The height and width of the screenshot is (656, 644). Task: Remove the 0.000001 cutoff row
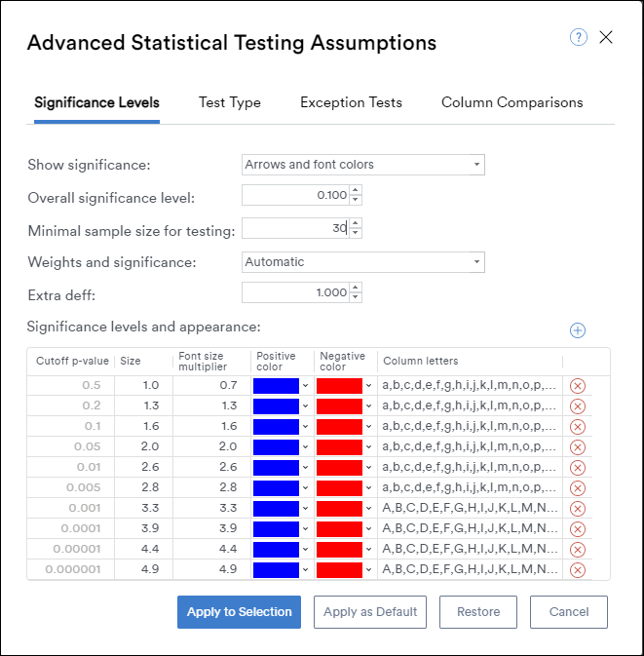pos(578,570)
